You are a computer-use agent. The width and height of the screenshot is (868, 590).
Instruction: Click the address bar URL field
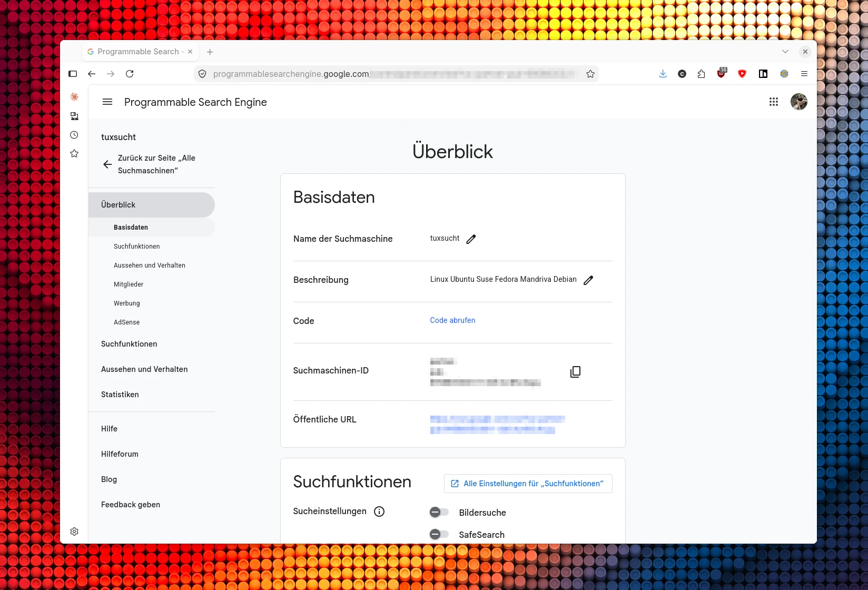(395, 74)
